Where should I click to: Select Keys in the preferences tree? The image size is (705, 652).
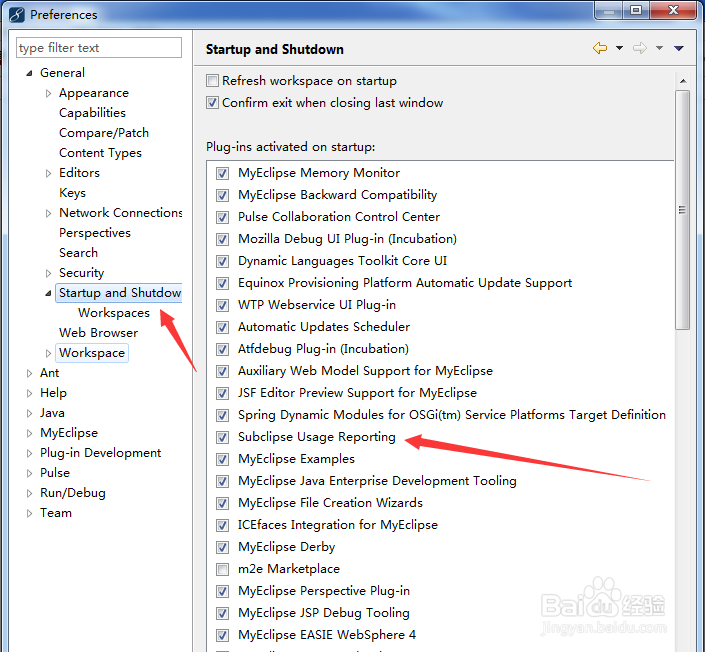point(72,193)
